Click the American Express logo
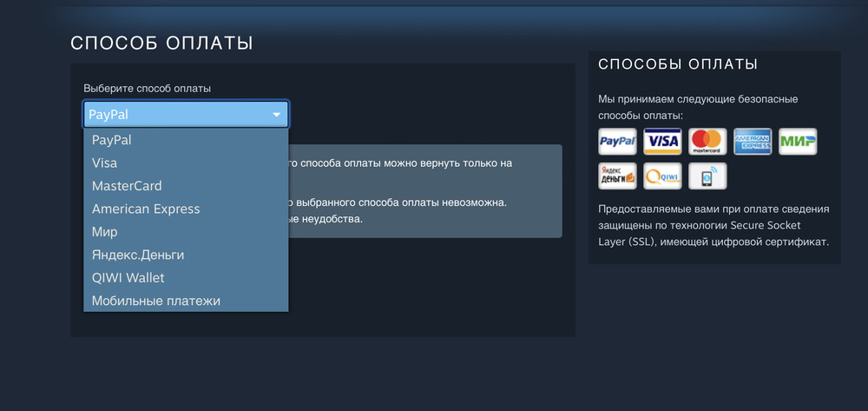This screenshot has height=411, width=868. [753, 142]
